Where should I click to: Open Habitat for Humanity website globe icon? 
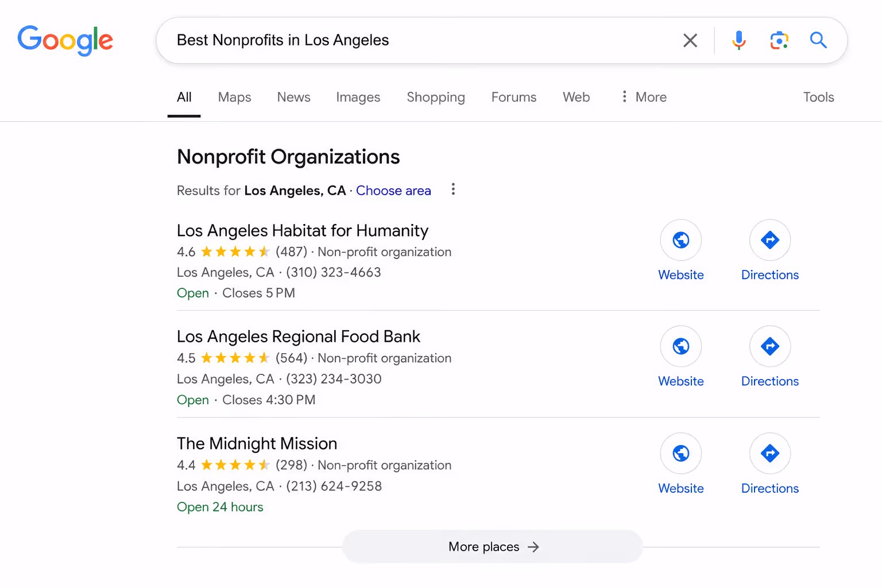click(681, 240)
